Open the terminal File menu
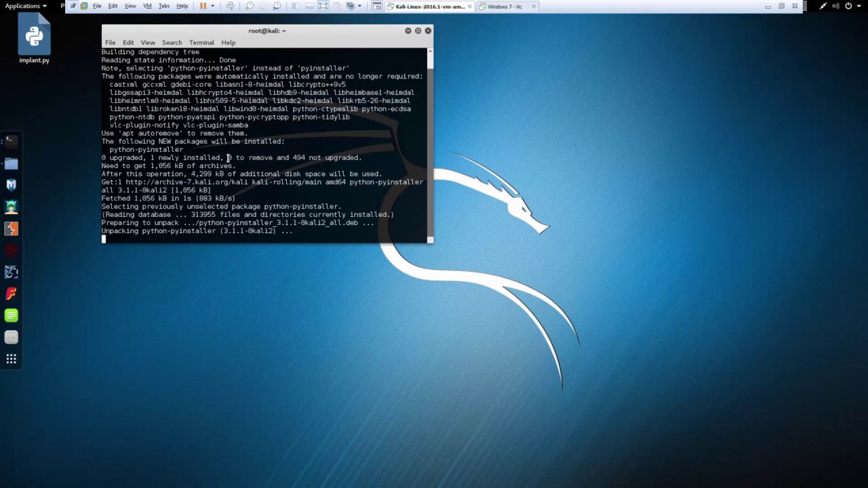 coord(110,43)
